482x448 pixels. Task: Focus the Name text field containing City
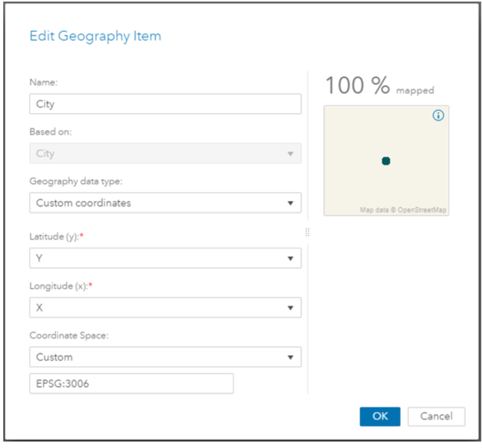point(165,104)
